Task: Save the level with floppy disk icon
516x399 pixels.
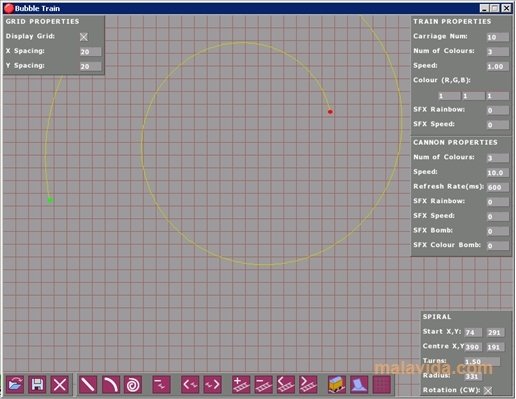Action: 37,384
